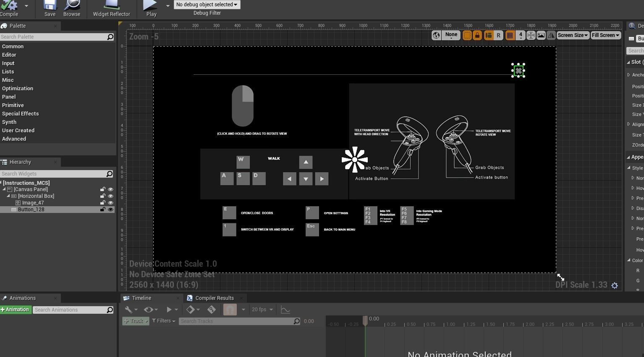Open the curve editor icon in timeline
This screenshot has height=357, width=644.
[285, 310]
